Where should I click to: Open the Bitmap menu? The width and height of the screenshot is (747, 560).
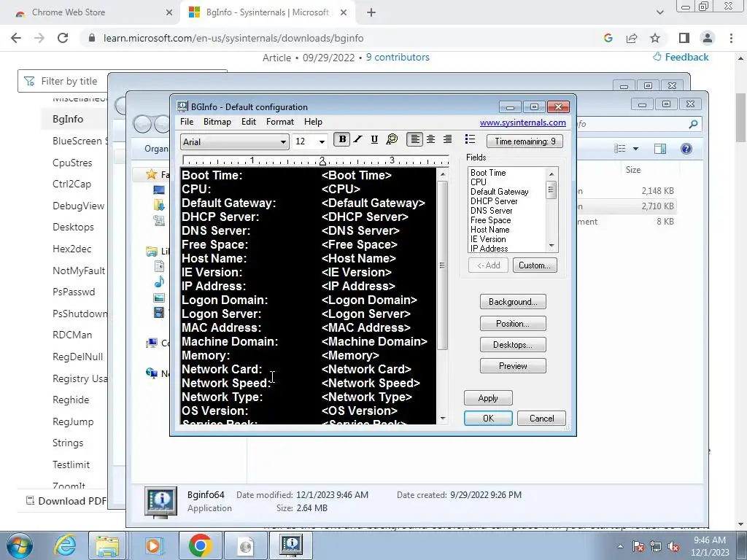pos(217,122)
